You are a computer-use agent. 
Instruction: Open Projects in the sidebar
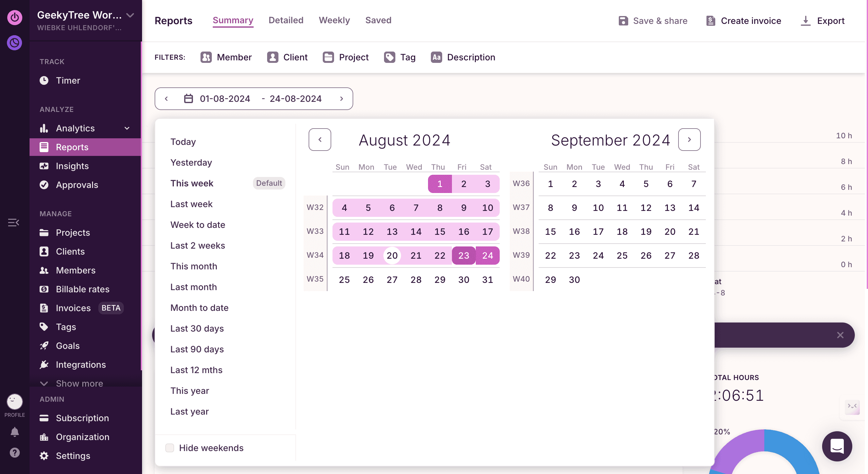tap(73, 233)
